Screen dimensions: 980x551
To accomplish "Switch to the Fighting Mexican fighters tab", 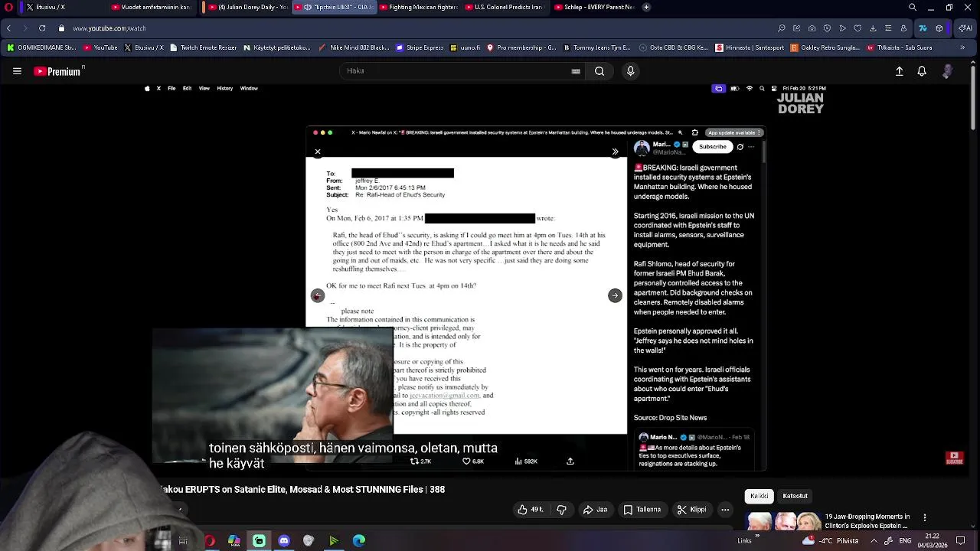I will pos(418,8).
